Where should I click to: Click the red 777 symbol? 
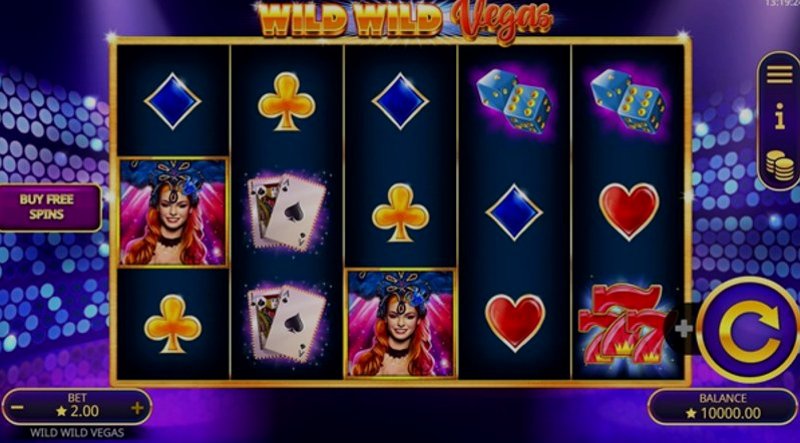point(622,325)
